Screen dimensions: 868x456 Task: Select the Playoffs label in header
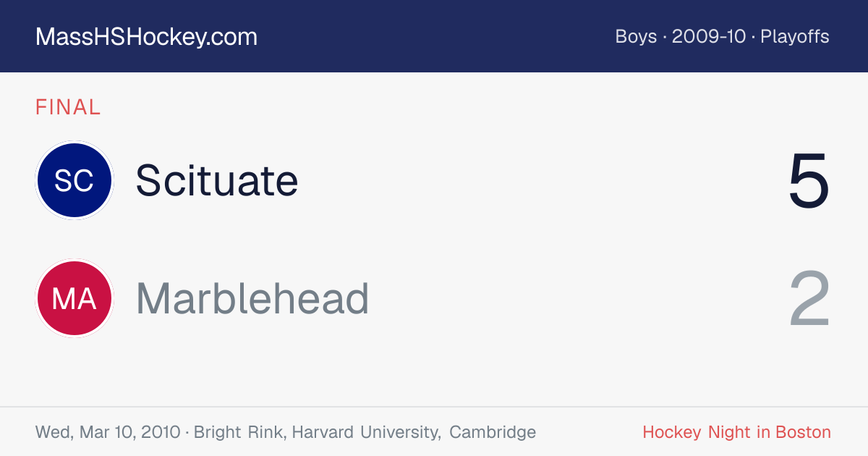[x=794, y=37]
